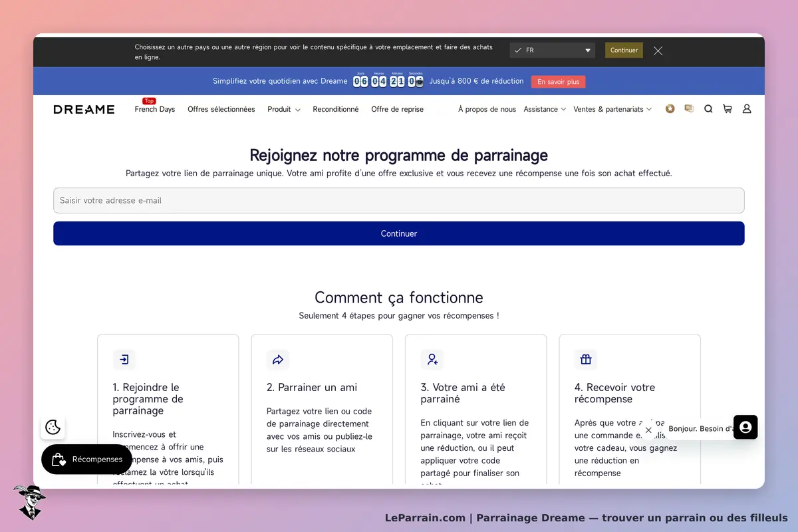Click the e-mail address input field
This screenshot has height=532, width=798.
399,200
